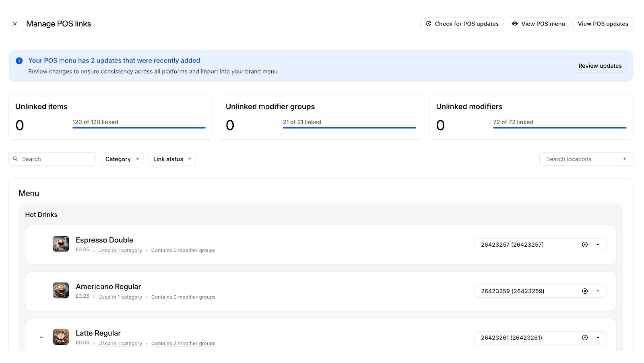Remove the Latte Regular POS link
The image size is (644, 363).
coord(585,338)
